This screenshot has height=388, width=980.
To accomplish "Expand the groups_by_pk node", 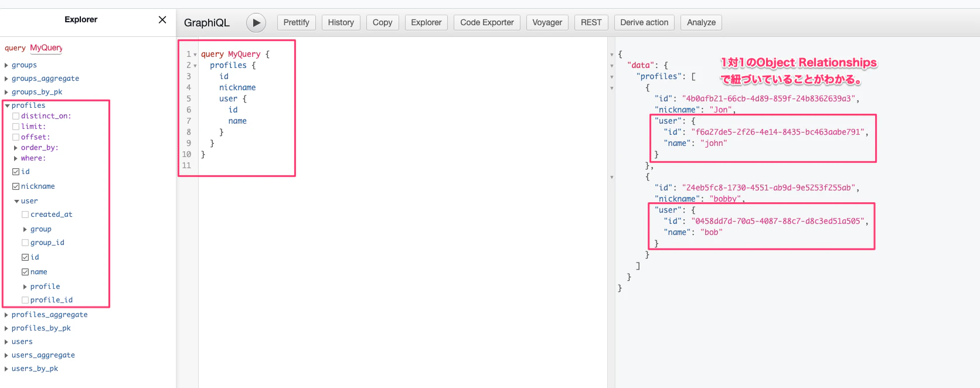I will pyautogui.click(x=6, y=92).
